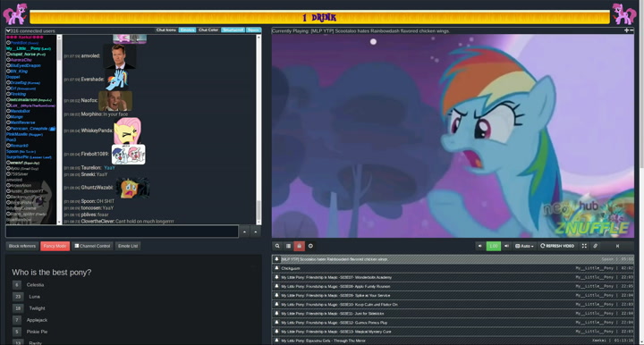
Task: Click the bell icon beside Spike at Your Service
Action: pyautogui.click(x=276, y=295)
